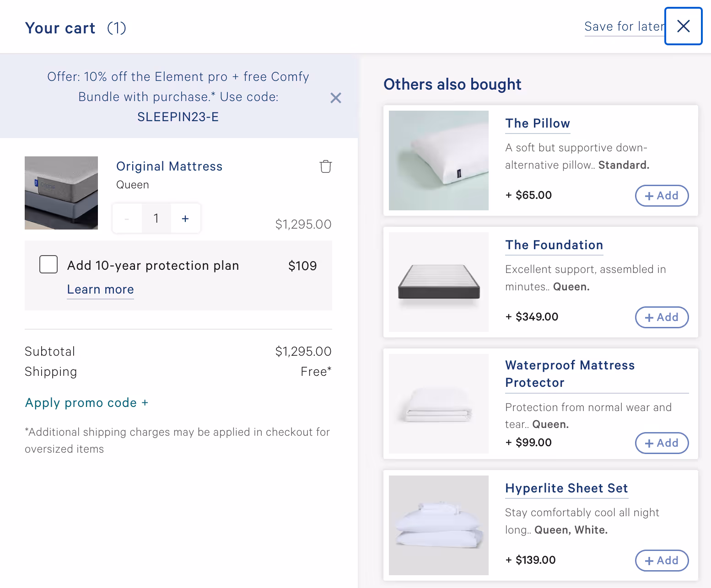711x588 pixels.
Task: Enable the 10-year protection plan
Action: point(48,264)
